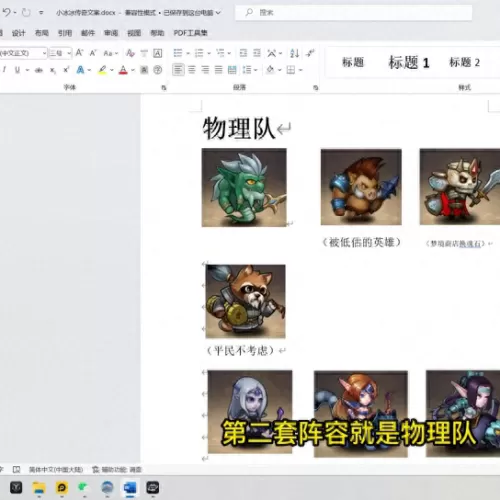
Task: Open the Change Case Aa dropdown
Action: (111, 53)
